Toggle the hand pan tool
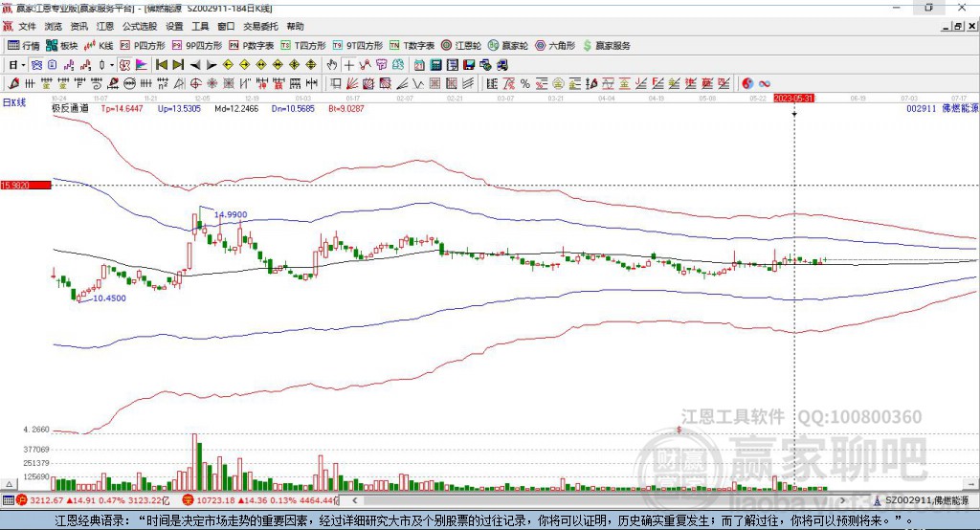The image size is (980, 530). point(332,65)
